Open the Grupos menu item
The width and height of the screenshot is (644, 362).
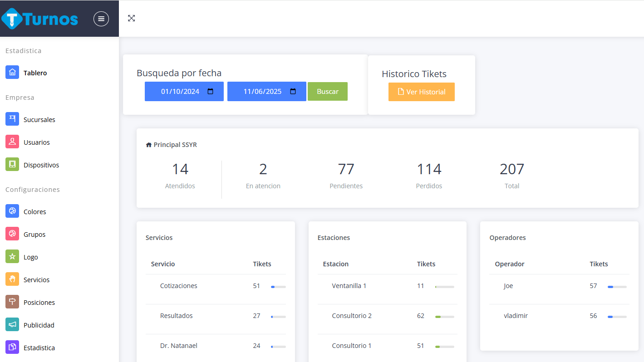(34, 235)
